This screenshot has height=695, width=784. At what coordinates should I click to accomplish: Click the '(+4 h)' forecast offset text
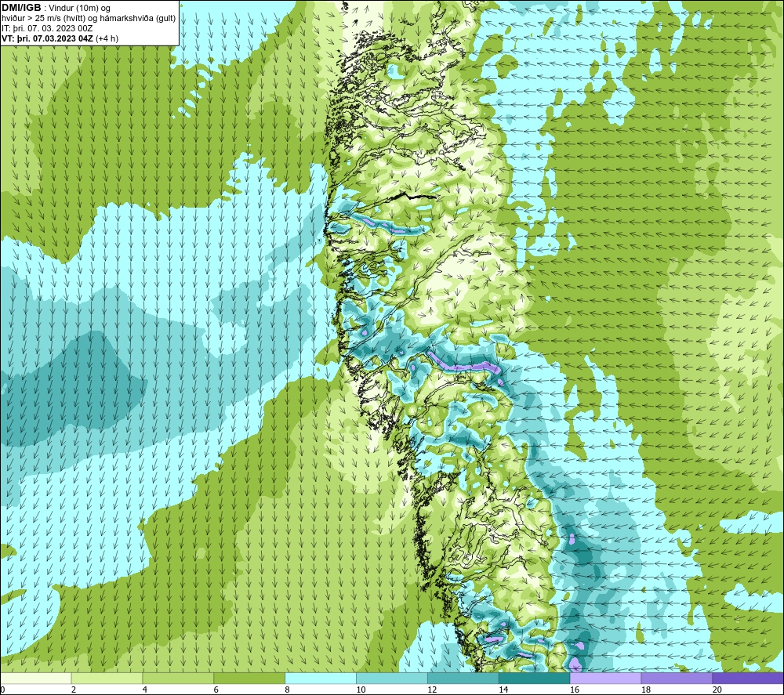pyautogui.click(x=107, y=38)
